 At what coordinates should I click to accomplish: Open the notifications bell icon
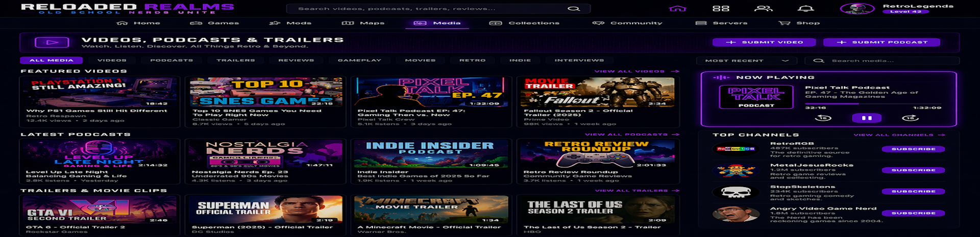click(806, 8)
